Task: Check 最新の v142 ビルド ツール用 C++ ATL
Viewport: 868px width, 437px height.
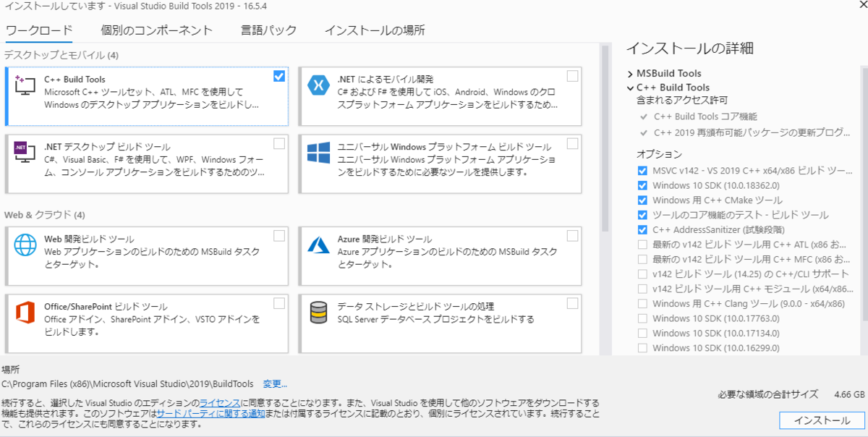Action: point(642,245)
